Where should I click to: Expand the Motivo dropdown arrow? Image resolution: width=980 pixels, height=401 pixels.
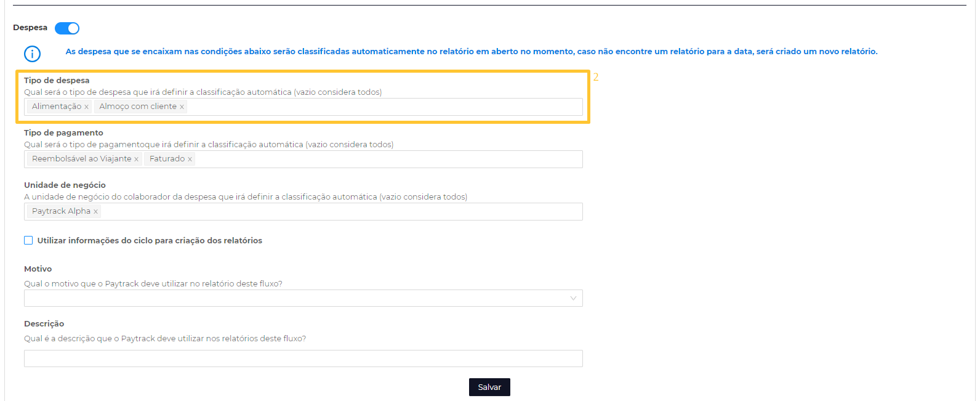coord(572,299)
